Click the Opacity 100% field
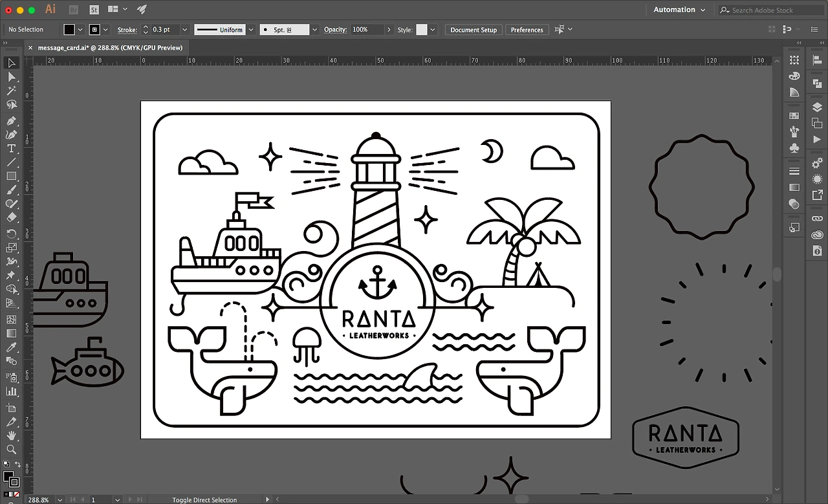The image size is (828, 504). tap(367, 30)
